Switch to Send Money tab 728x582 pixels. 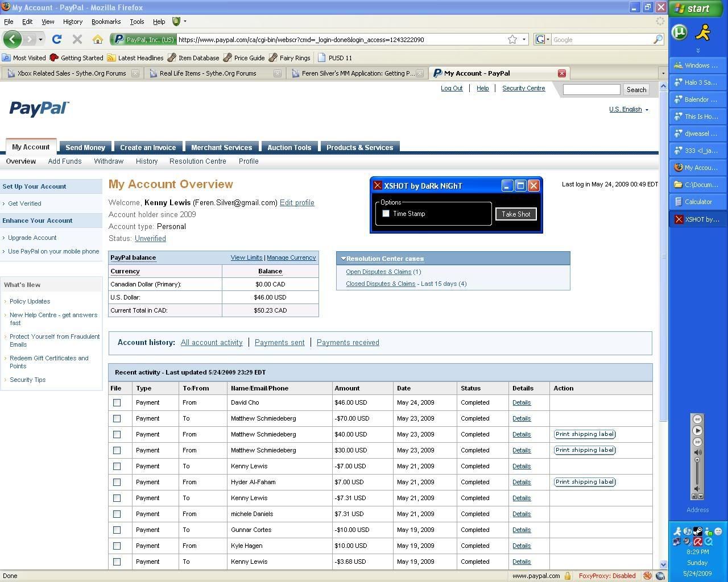[85, 147]
